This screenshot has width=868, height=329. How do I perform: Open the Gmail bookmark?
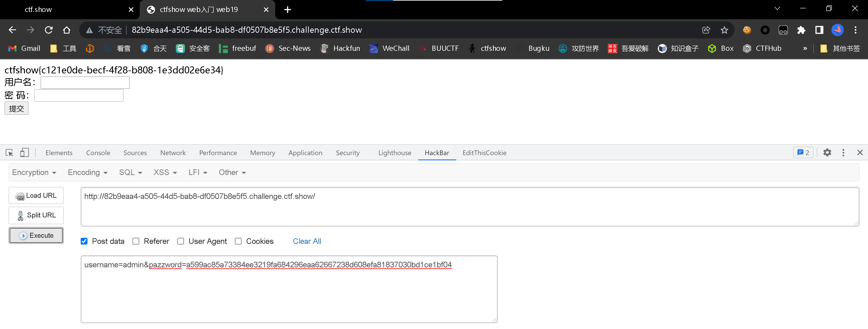pos(24,48)
